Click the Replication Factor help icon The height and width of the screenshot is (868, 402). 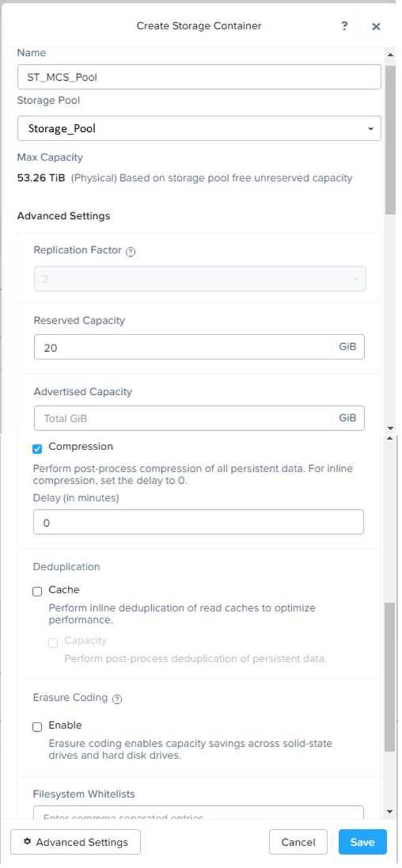tap(131, 252)
